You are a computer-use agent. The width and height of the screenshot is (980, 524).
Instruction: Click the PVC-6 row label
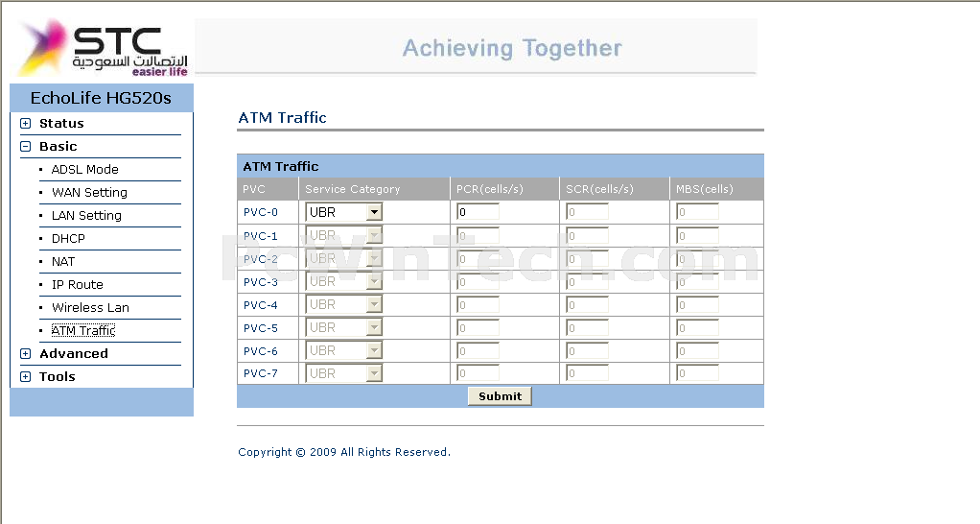[x=261, y=351]
